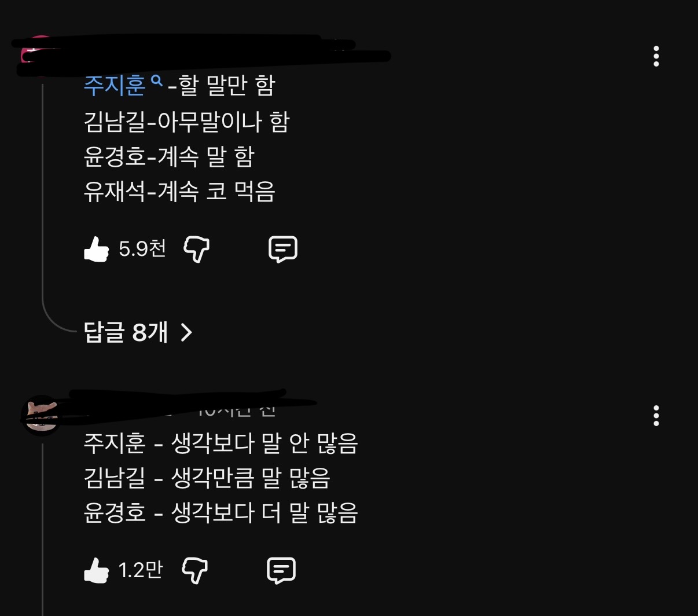The width and height of the screenshot is (698, 616).
Task: Open reply box for the 5.9천 comment
Action: click(x=283, y=250)
